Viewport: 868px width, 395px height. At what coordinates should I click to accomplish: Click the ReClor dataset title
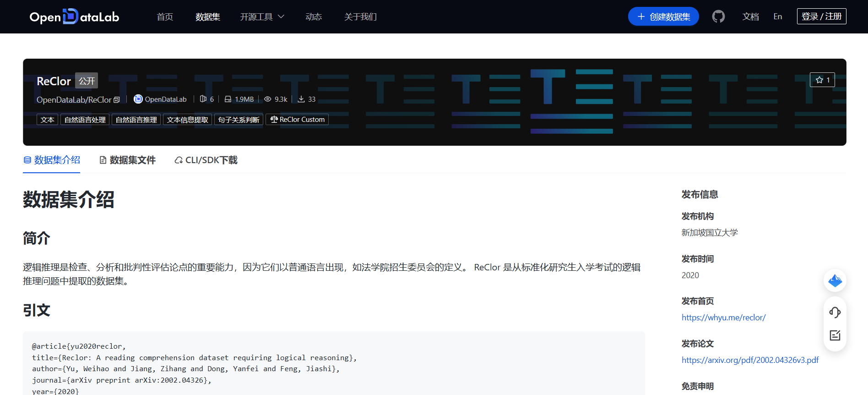point(54,81)
